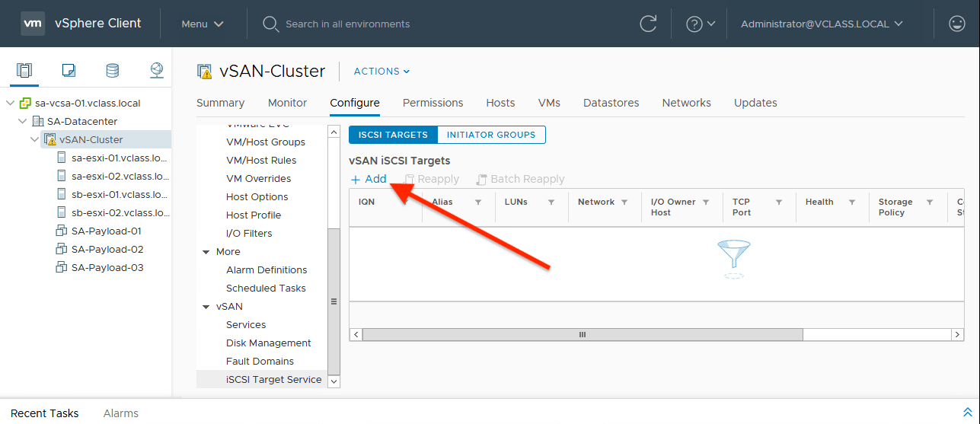Open VM/Host Rules settings
The width and height of the screenshot is (980, 424).
(x=261, y=161)
